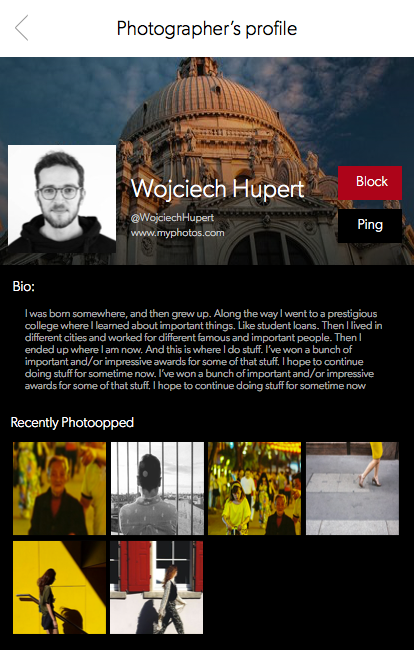The width and height of the screenshot is (414, 650).
Task: Open the blurry yellow crowd portrait thumbnail
Action: point(59,488)
